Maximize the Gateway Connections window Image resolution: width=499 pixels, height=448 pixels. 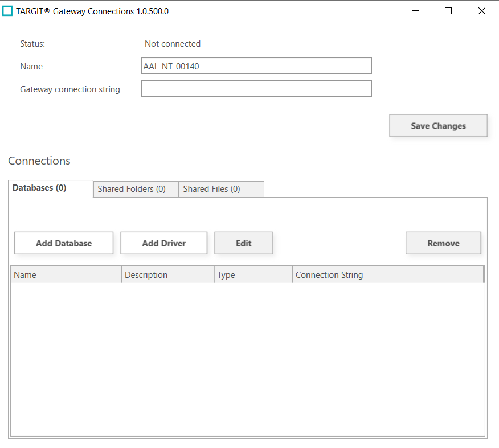[x=448, y=11]
